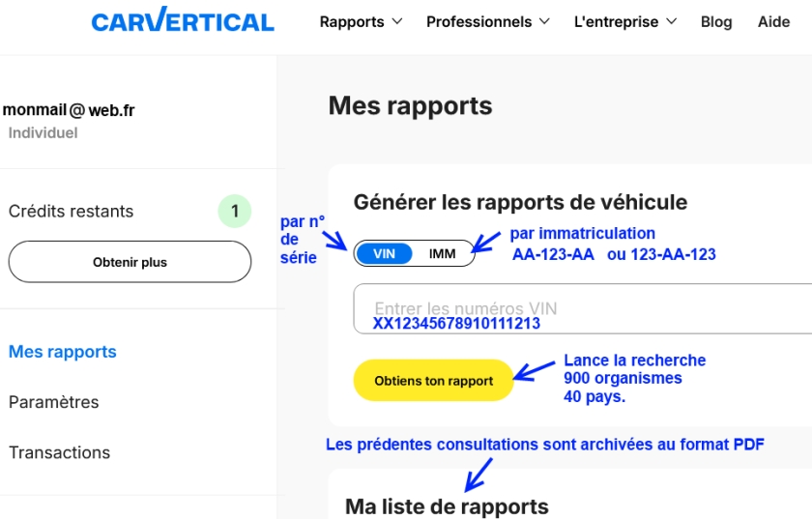The height and width of the screenshot is (519, 812).
Task: Switch search mode to IMM
Action: tap(442, 254)
